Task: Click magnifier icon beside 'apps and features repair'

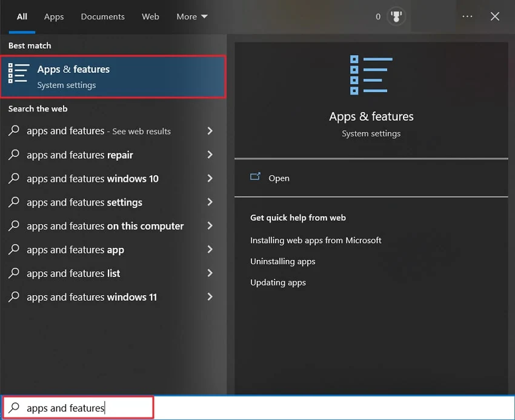Action: click(14, 155)
